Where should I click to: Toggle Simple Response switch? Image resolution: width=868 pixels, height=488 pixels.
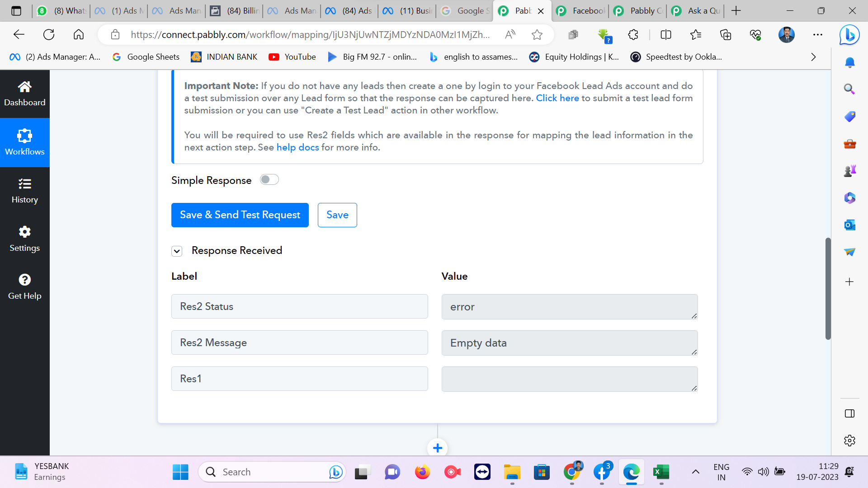point(269,180)
